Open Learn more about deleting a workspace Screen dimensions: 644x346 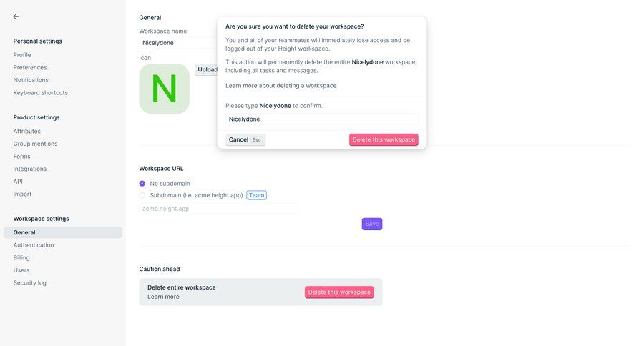click(280, 86)
